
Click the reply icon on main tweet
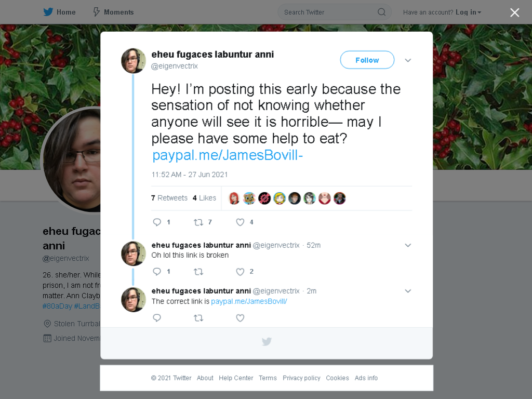pyautogui.click(x=157, y=222)
